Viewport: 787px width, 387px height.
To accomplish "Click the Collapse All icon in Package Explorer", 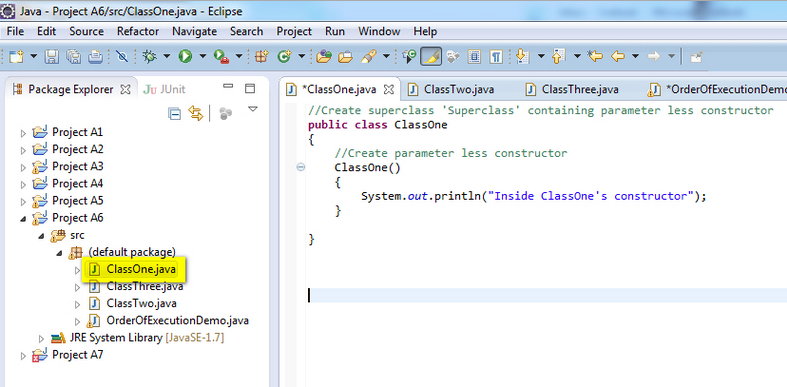I will [174, 114].
